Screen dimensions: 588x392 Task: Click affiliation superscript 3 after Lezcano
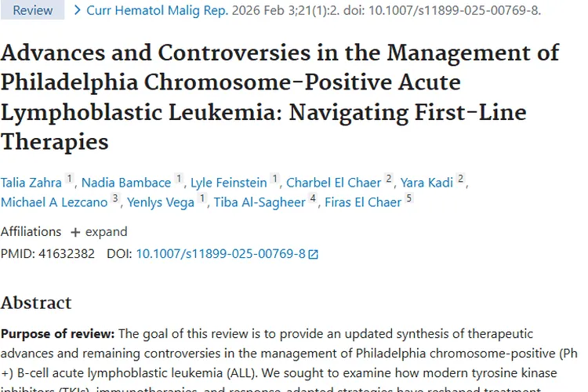(x=115, y=200)
